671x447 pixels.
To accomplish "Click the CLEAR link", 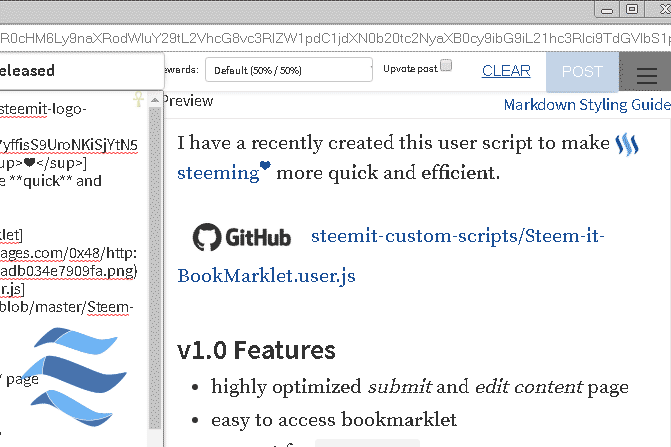I will (x=506, y=71).
